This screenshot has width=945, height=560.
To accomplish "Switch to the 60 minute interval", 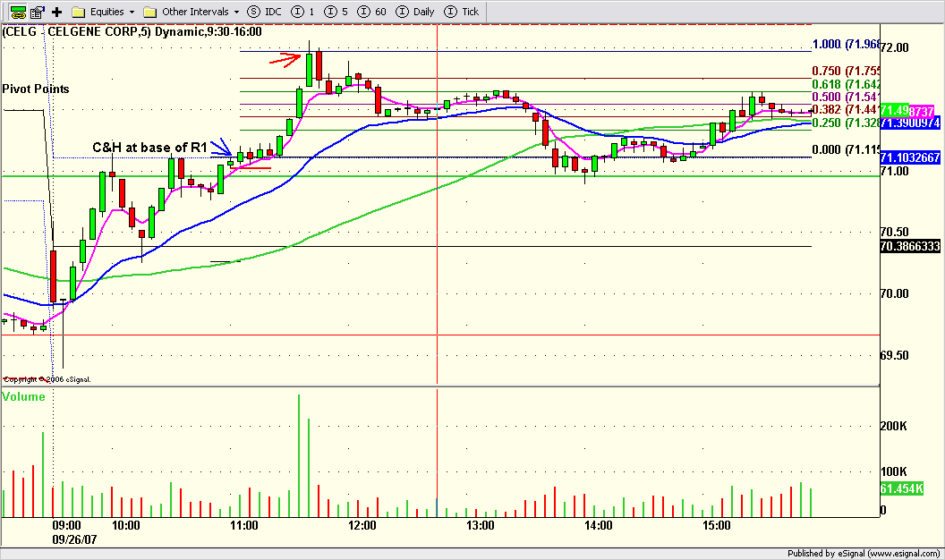I will tap(372, 12).
